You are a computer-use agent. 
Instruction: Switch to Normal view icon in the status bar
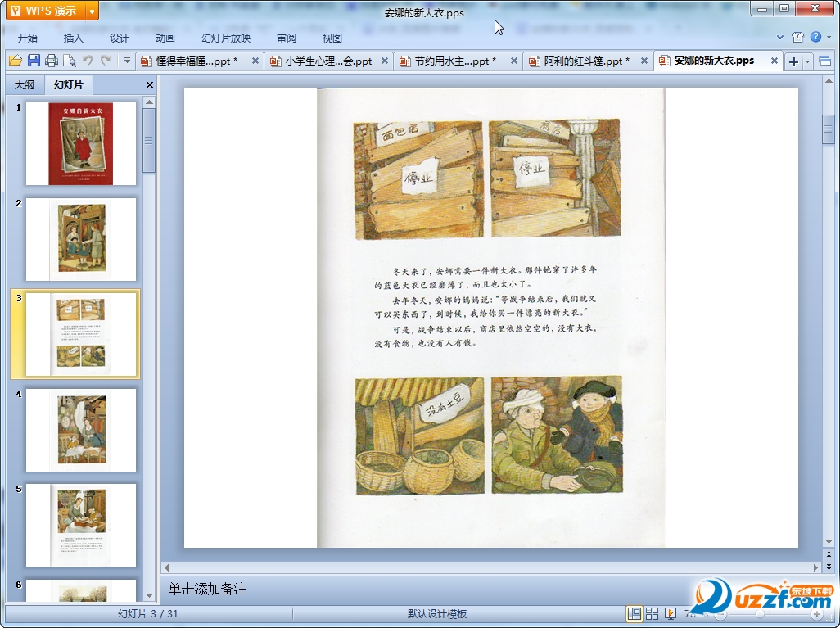[x=635, y=613]
